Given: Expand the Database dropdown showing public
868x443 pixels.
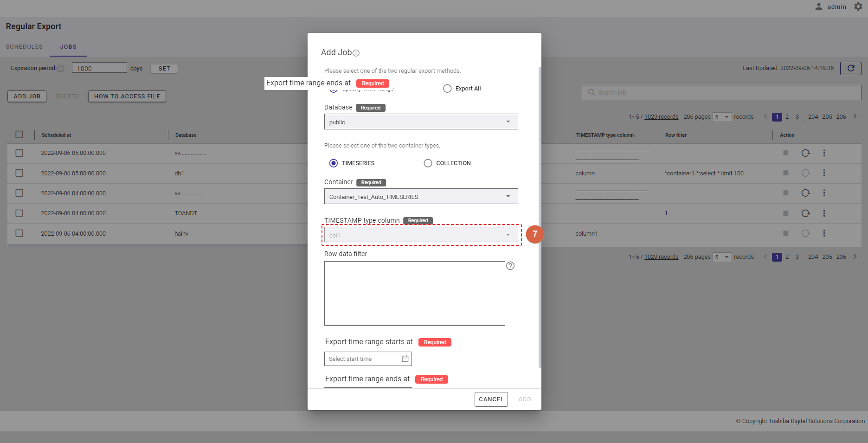Looking at the screenshot, I should [x=421, y=122].
